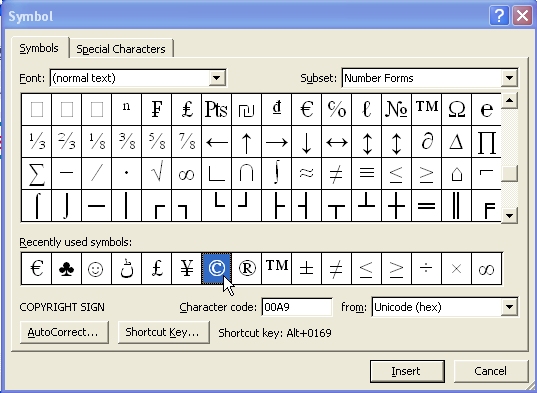
Task: Pick the care-of ℅ symbol in grid
Action: coord(337,110)
